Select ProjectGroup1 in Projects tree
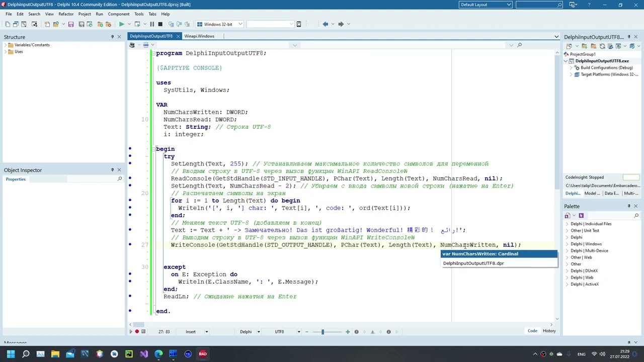This screenshot has width=644, height=362. [583, 54]
